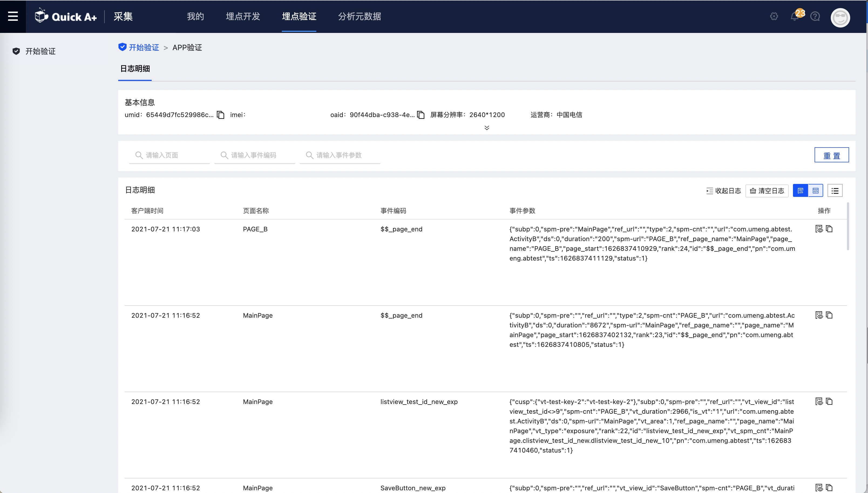The width and height of the screenshot is (868, 493).
Task: Copy the SaveButton_new_exp log parameters
Action: [x=829, y=488]
